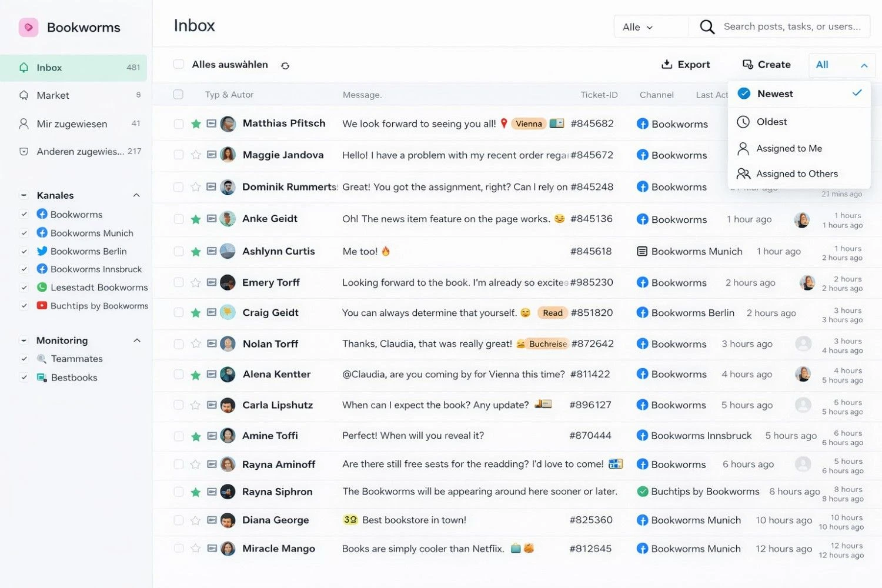Toggle the star on Maggie Jandova's message
The width and height of the screenshot is (882, 588).
point(195,155)
